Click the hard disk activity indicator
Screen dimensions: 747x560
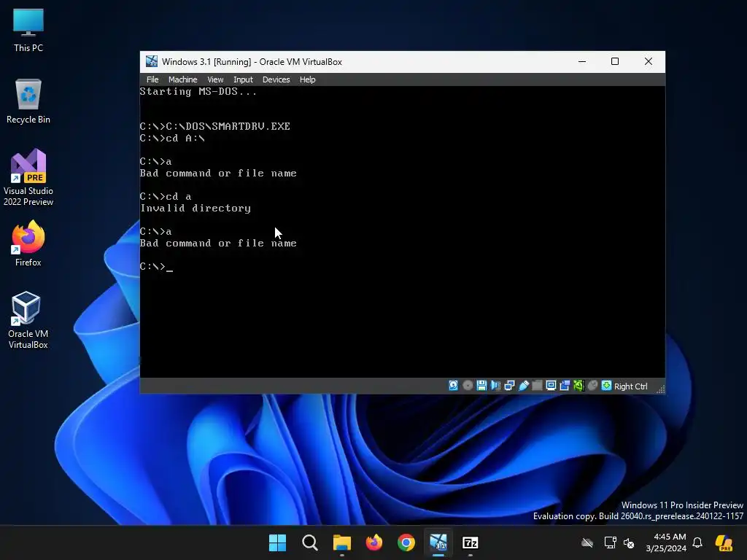coord(454,386)
